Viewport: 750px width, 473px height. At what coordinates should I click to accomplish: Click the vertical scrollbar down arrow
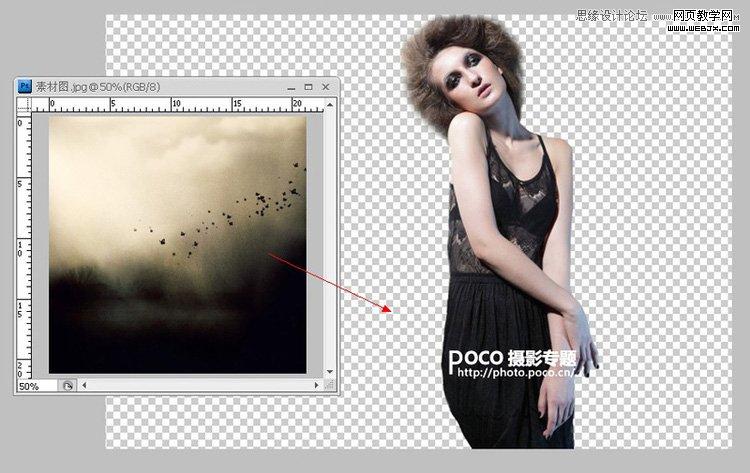click(x=330, y=372)
